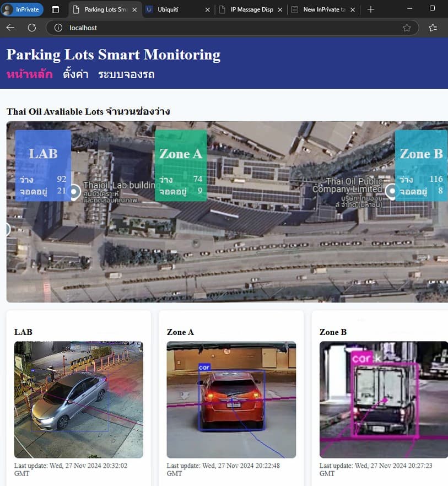Click the LAB parked count 21
Viewport: 448px width, 486px height.
[x=61, y=191]
